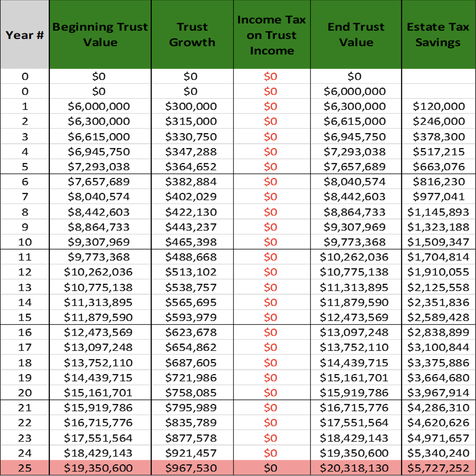
Task: Click the $6,000,000 end trust value cell
Action: 356,92
